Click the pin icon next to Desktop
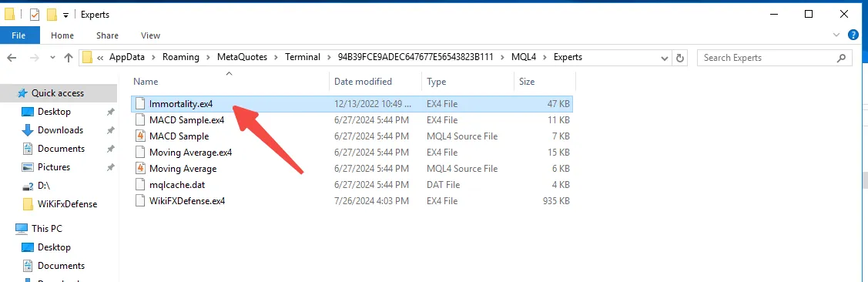The height and width of the screenshot is (282, 868). click(x=110, y=112)
